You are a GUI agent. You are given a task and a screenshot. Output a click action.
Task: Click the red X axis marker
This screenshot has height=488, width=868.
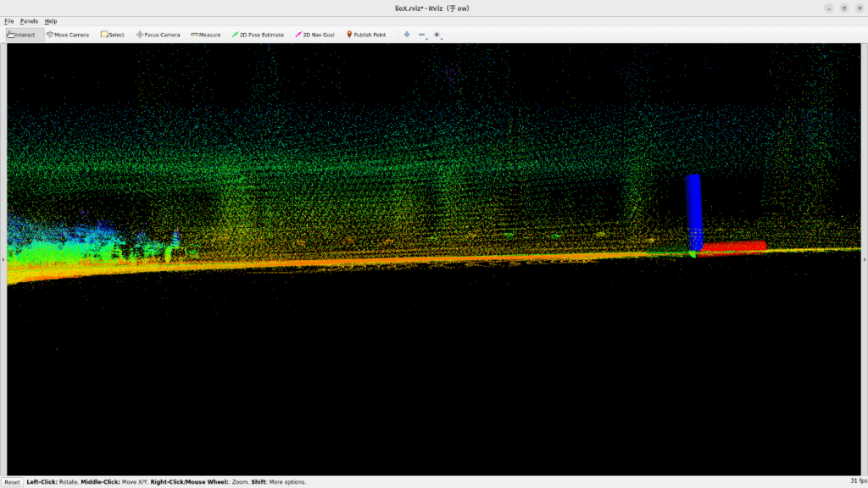pos(732,247)
